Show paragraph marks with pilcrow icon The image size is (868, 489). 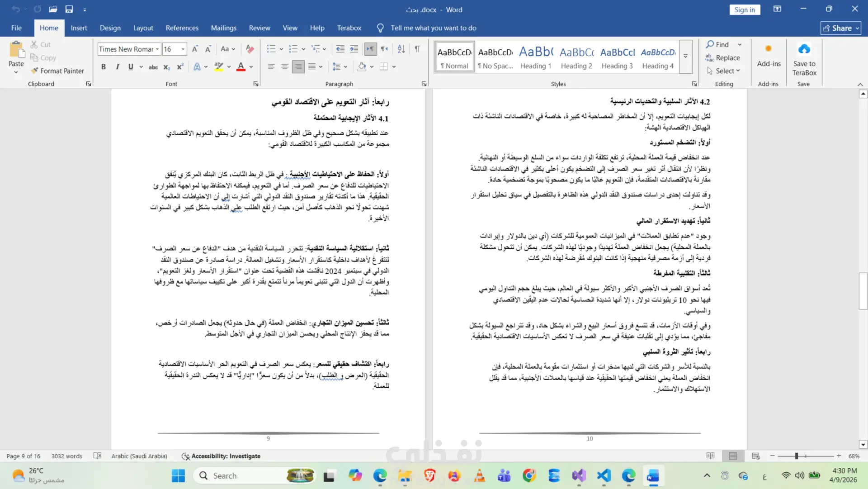417,49
